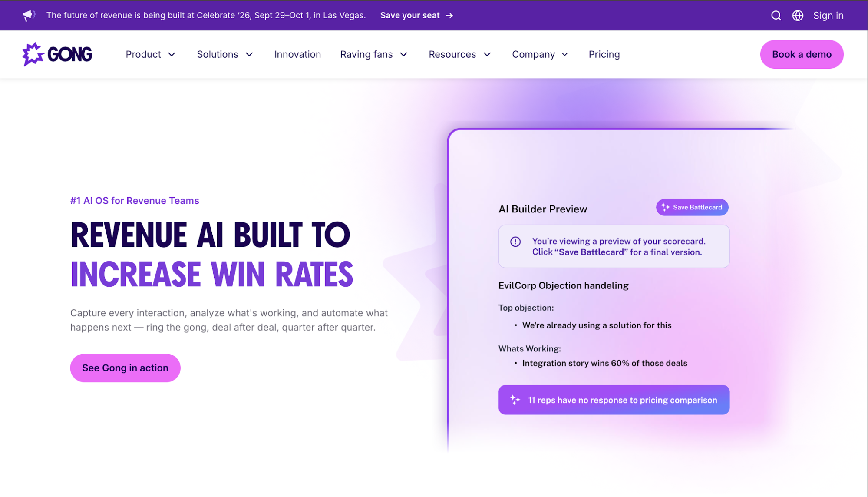Viewport: 868px width, 497px height.
Task: Go to the Innovation page
Action: 297,54
